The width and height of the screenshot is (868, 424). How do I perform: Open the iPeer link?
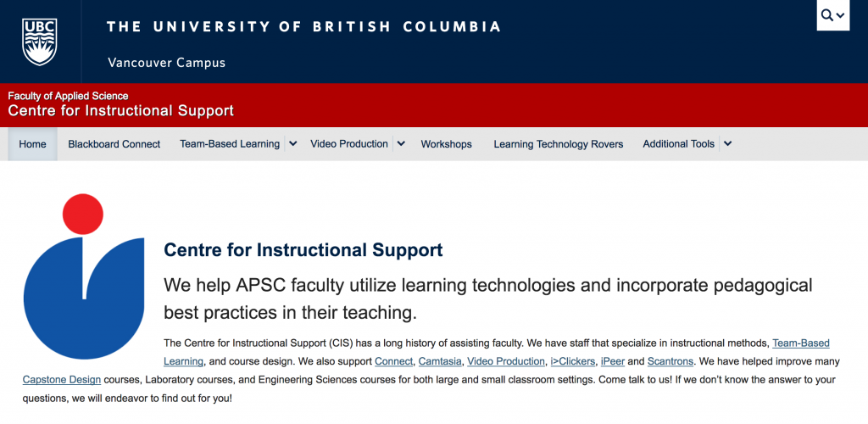[x=612, y=361]
